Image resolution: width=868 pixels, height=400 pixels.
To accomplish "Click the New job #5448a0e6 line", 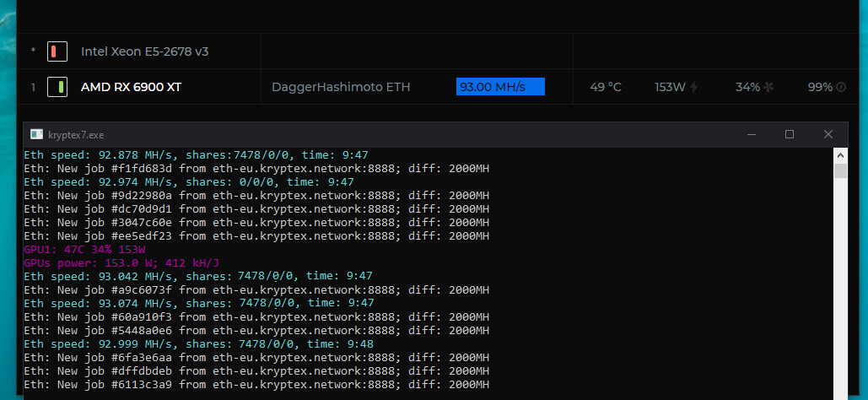I will 256,330.
